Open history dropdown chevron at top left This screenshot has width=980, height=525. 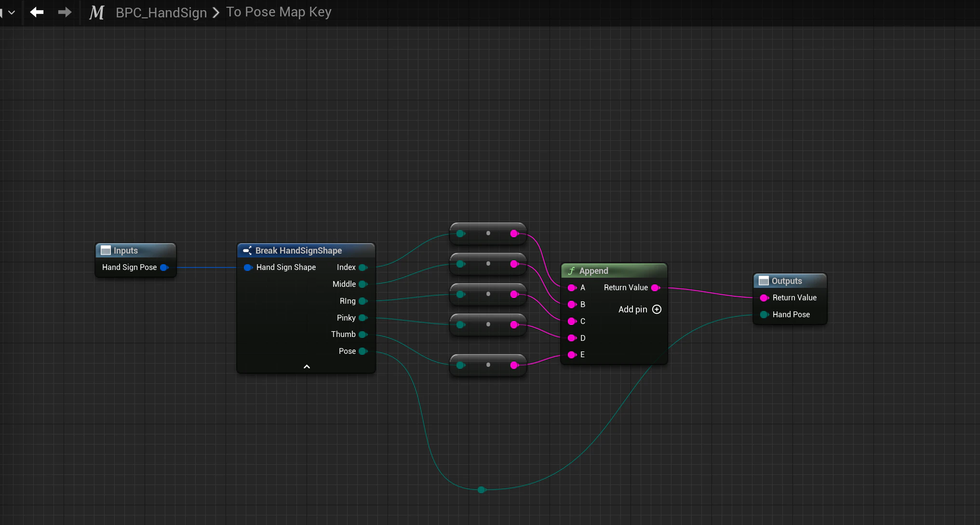pos(12,12)
